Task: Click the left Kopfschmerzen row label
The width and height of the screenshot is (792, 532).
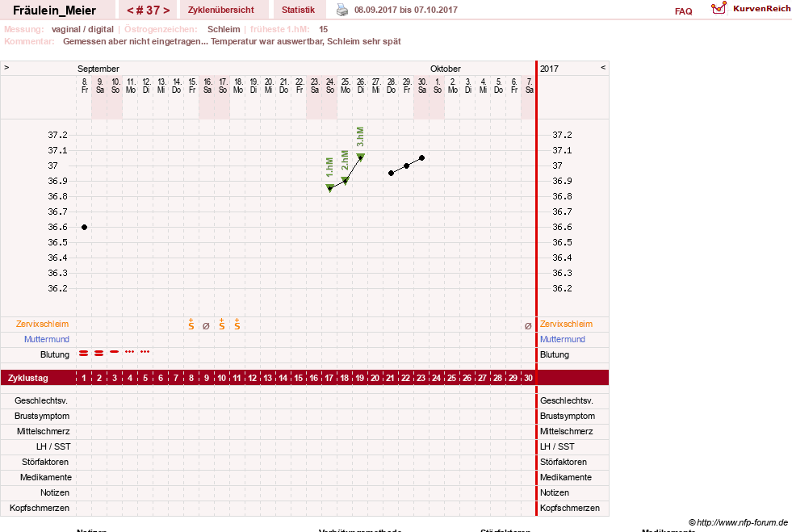Action: (x=40, y=508)
